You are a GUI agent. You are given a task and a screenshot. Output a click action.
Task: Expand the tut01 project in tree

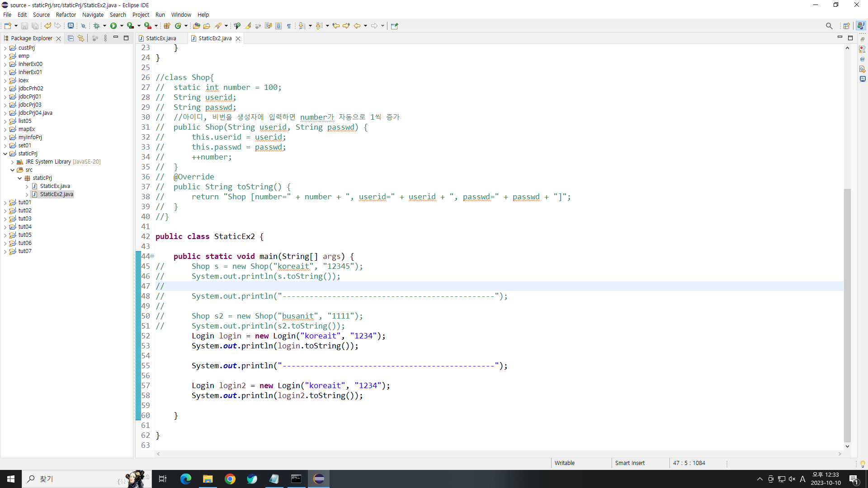pyautogui.click(x=5, y=202)
